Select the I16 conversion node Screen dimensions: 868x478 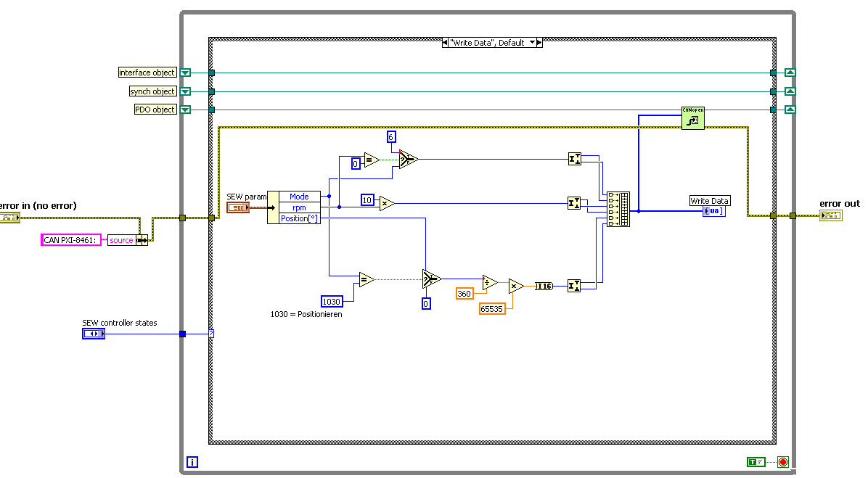[x=544, y=286]
